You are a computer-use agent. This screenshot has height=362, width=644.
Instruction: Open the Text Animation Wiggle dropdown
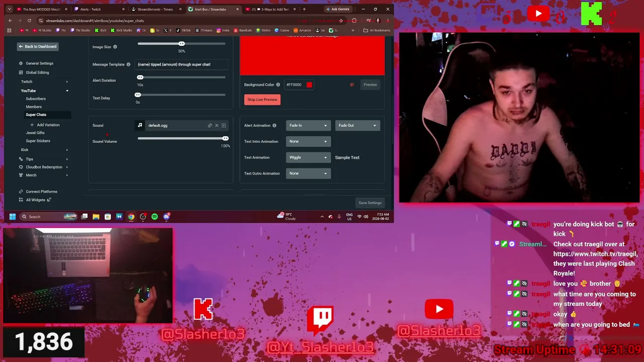coord(308,157)
